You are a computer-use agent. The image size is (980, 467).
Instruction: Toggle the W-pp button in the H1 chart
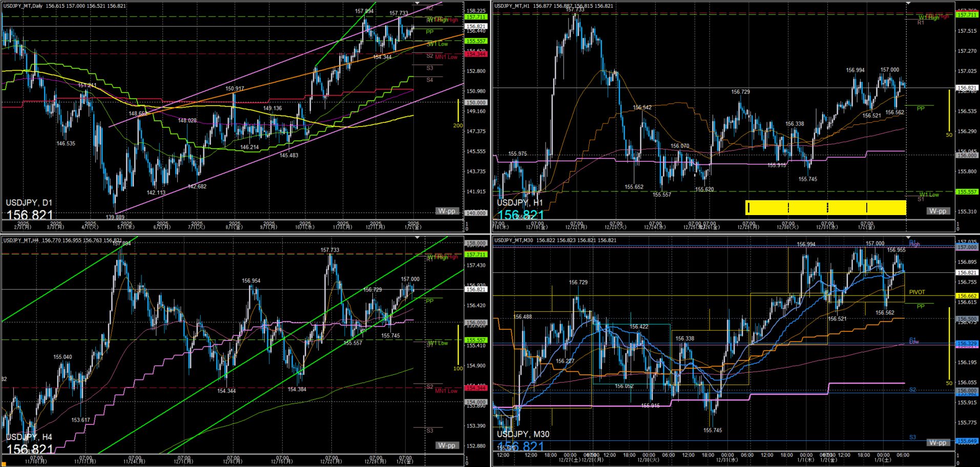pos(937,211)
